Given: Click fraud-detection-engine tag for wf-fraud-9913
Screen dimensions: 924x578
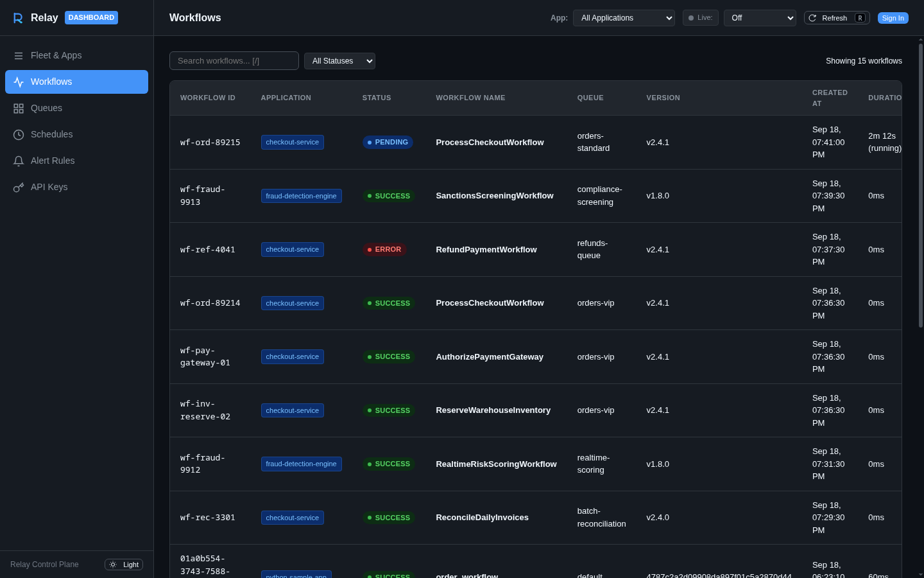Looking at the screenshot, I should (x=301, y=196).
